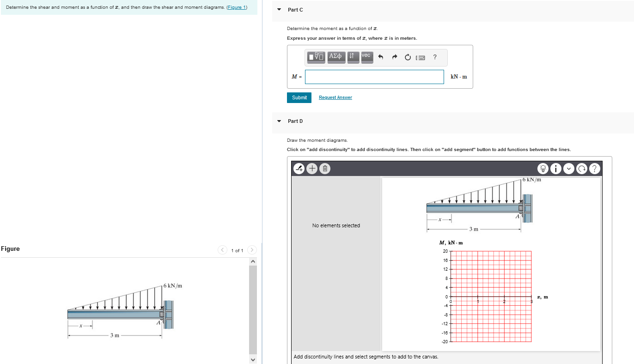Click the Request Answer link
This screenshot has width=634, height=364.
[335, 97]
